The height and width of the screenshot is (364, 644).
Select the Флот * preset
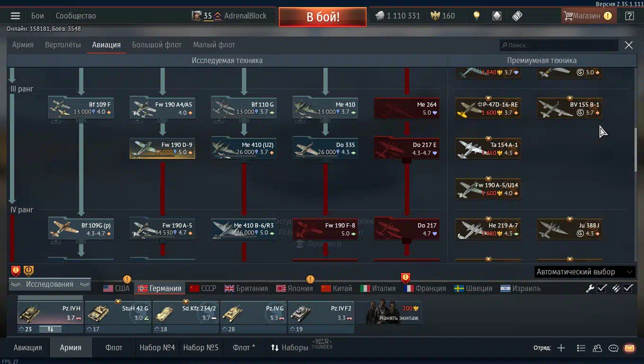point(244,347)
